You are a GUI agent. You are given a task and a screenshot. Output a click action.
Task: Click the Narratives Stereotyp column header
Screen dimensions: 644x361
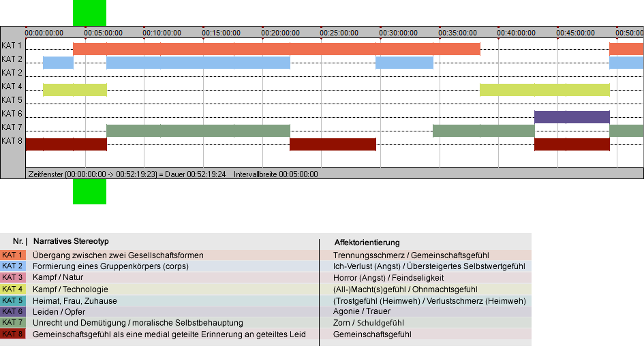[x=71, y=242]
